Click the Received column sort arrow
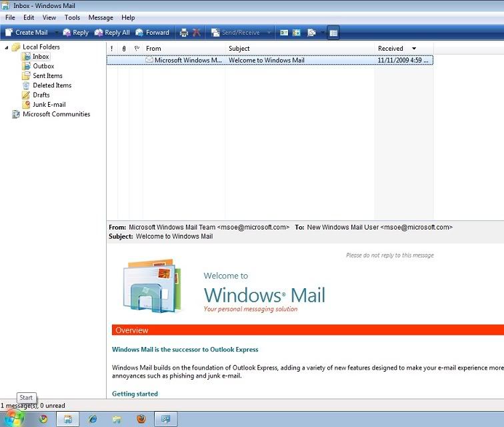This screenshot has height=427, width=504. coord(414,49)
